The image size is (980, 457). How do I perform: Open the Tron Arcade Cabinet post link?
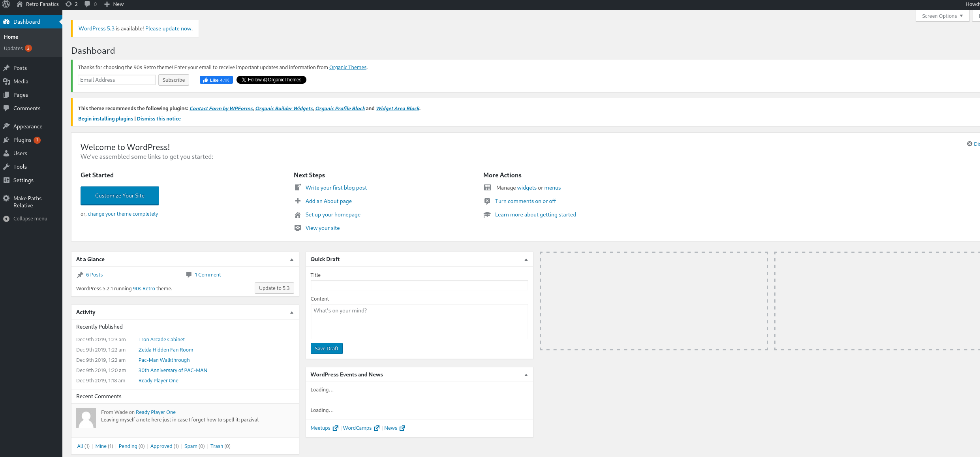(x=161, y=339)
